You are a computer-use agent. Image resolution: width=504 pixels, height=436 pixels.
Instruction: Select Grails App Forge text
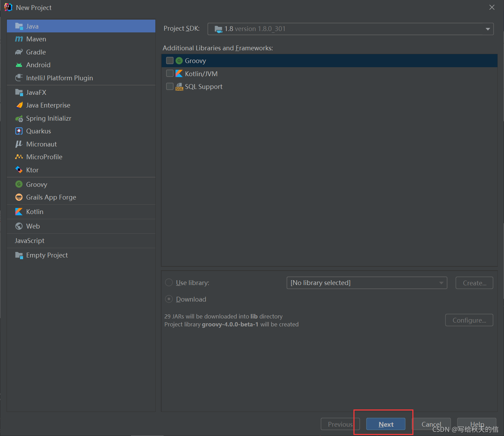[51, 197]
